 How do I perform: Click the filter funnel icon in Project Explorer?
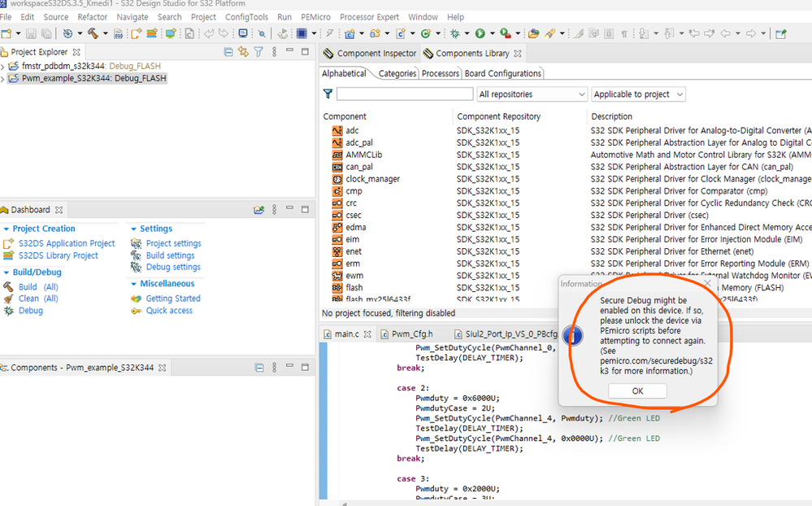point(258,52)
